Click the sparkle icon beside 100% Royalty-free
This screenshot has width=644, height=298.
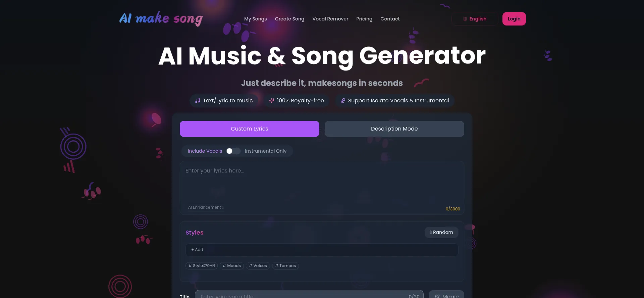pos(272,101)
